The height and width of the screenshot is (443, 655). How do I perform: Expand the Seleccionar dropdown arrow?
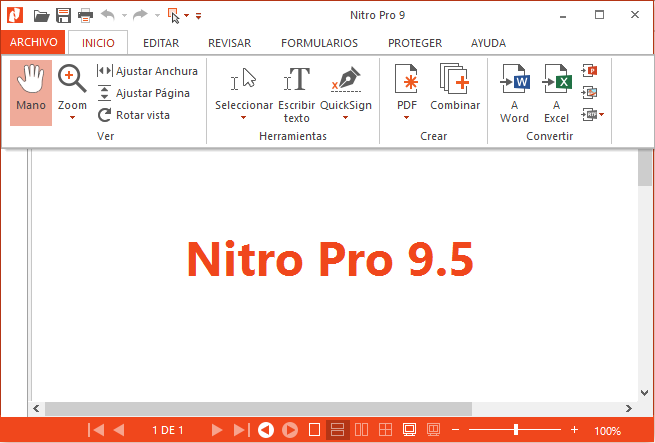click(244, 118)
